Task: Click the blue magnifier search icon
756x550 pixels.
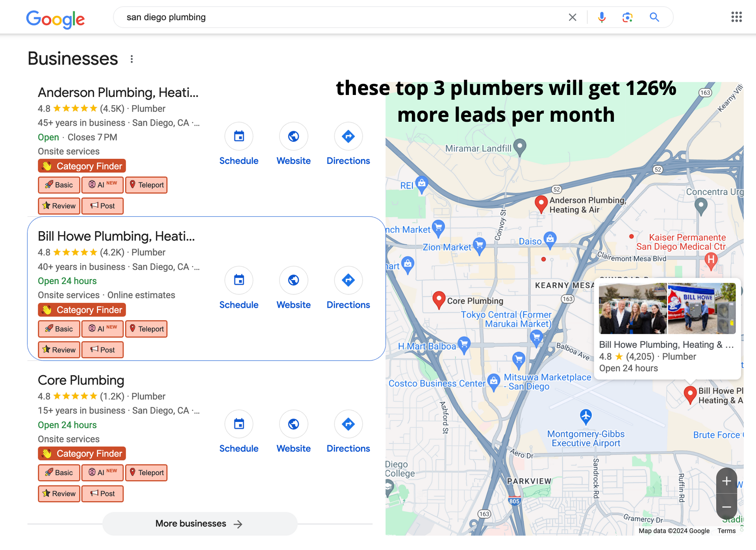Action: coord(654,17)
